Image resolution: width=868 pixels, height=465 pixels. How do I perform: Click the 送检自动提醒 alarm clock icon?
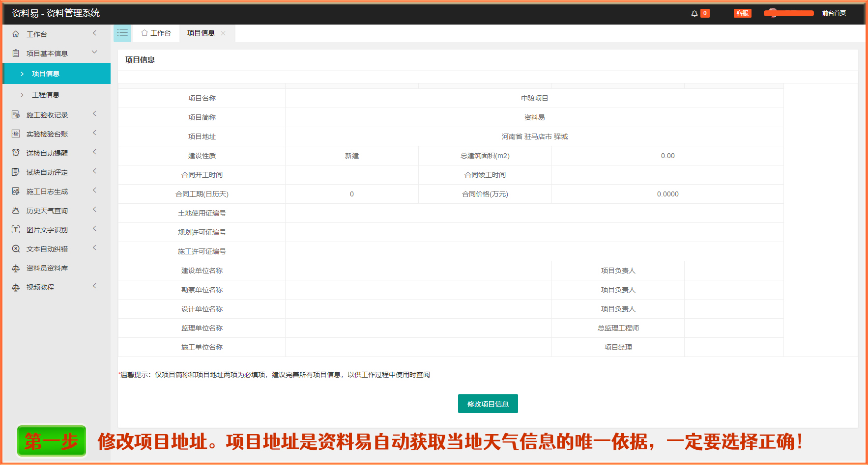pyautogui.click(x=16, y=153)
